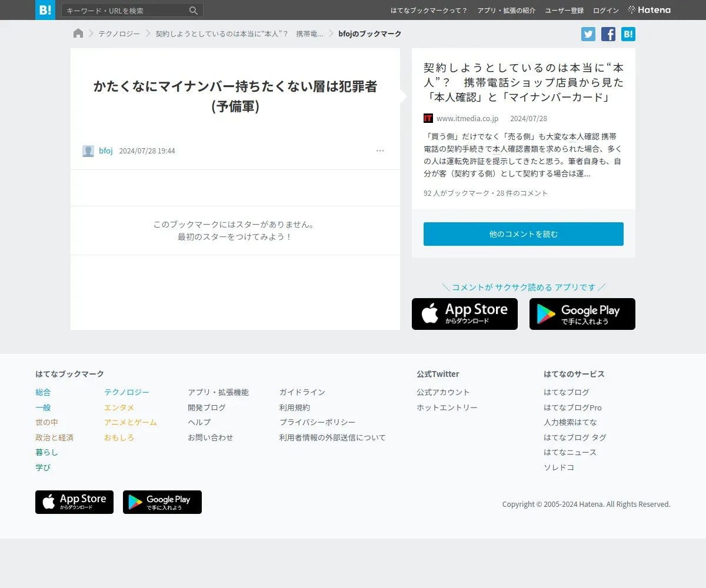Open the footer App Store badge
Image resolution: width=706 pixels, height=588 pixels.
[x=74, y=502]
